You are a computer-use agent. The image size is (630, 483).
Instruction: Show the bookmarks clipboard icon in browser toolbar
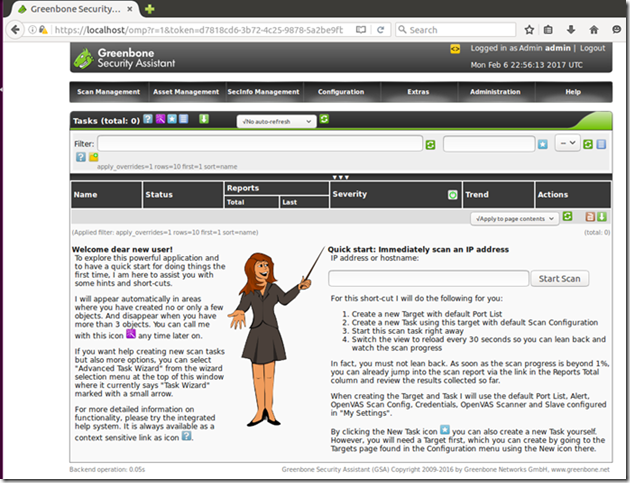[548, 30]
